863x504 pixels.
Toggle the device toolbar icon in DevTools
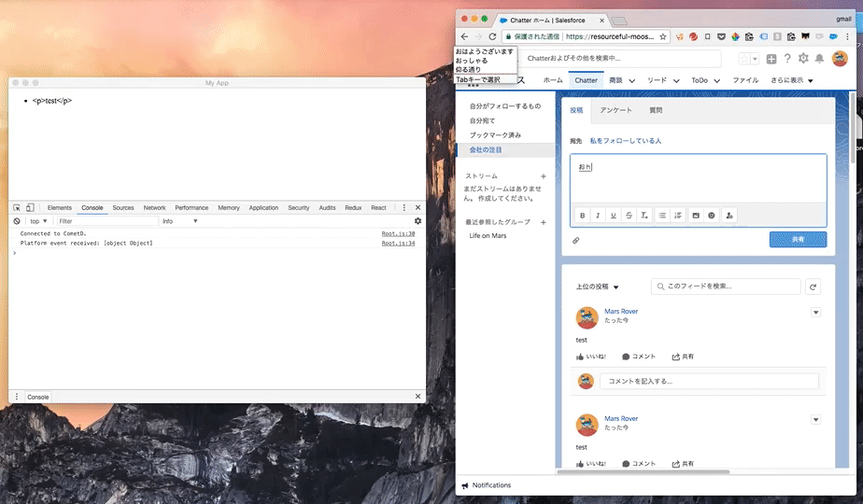pos(30,208)
